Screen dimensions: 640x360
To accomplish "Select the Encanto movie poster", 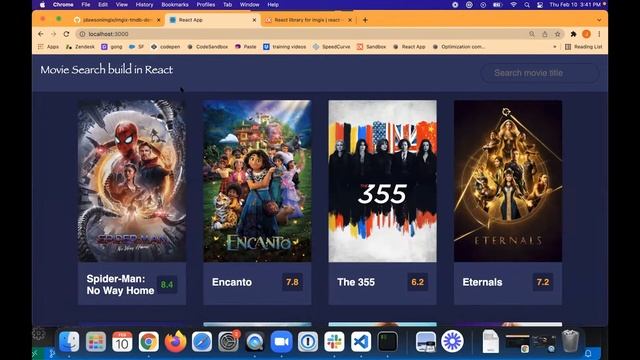I will pyautogui.click(x=257, y=181).
